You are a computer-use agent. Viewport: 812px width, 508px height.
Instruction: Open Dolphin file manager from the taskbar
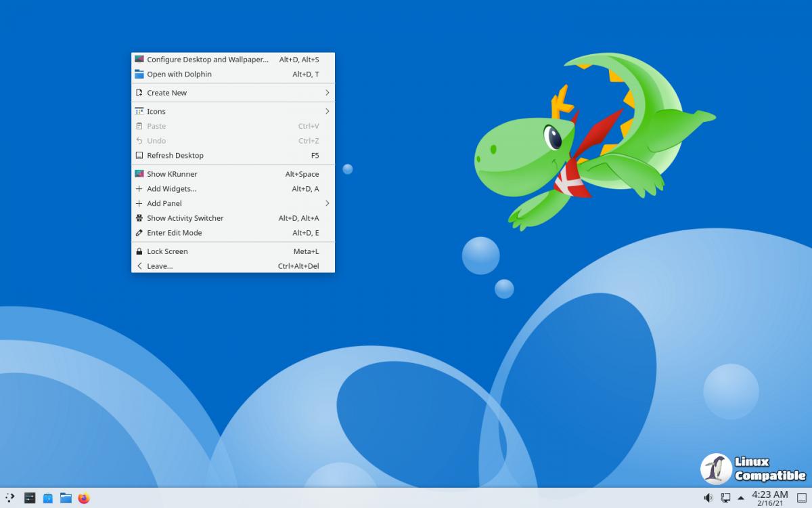pyautogui.click(x=66, y=498)
